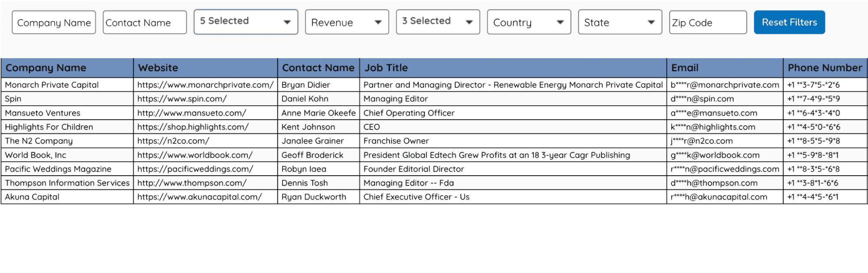This screenshot has width=868, height=273.
Task: Visit the shop.highlights.com website link
Action: [x=193, y=127]
